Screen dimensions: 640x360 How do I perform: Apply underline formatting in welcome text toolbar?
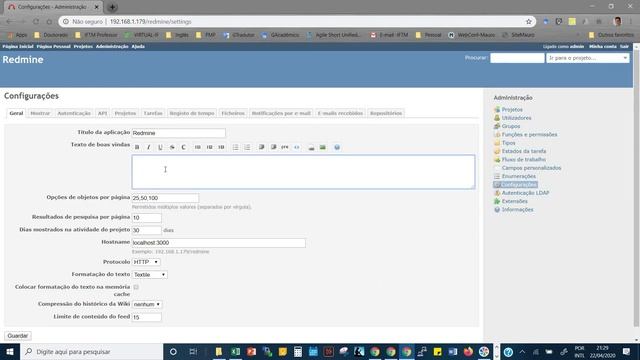160,147
